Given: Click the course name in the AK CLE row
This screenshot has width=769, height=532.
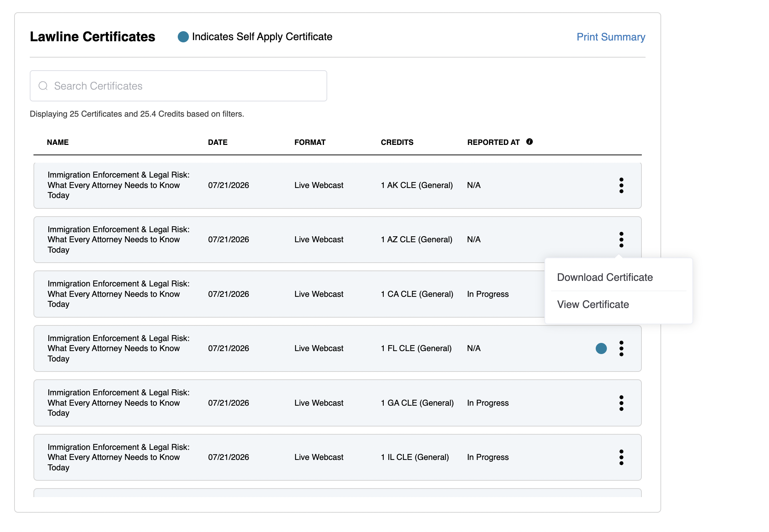Looking at the screenshot, I should coord(119,185).
